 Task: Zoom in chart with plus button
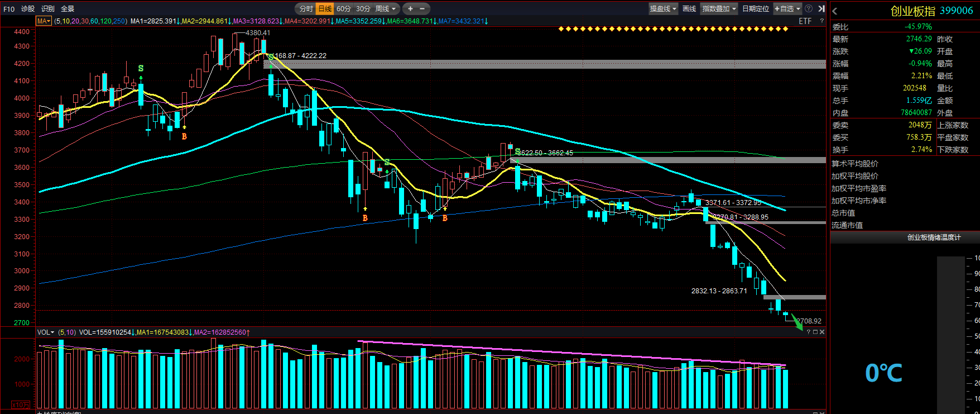[x=410, y=9]
